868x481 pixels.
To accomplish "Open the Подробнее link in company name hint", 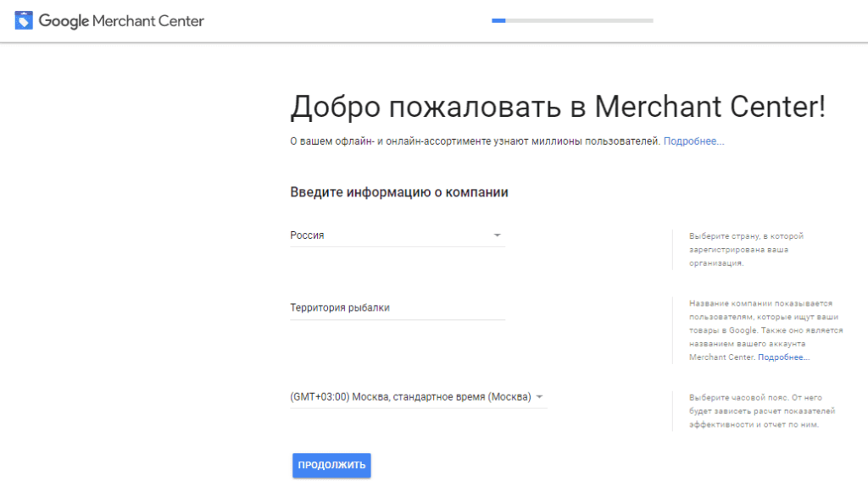I will pyautogui.click(x=783, y=357).
